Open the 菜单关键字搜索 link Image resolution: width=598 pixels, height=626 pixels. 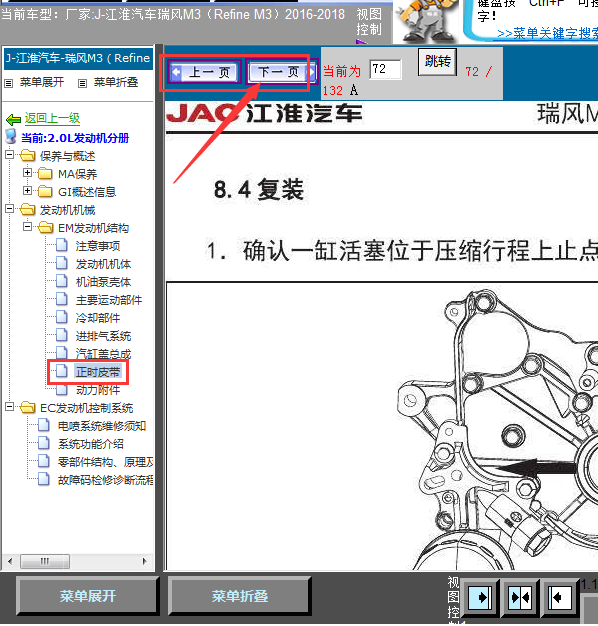click(547, 33)
